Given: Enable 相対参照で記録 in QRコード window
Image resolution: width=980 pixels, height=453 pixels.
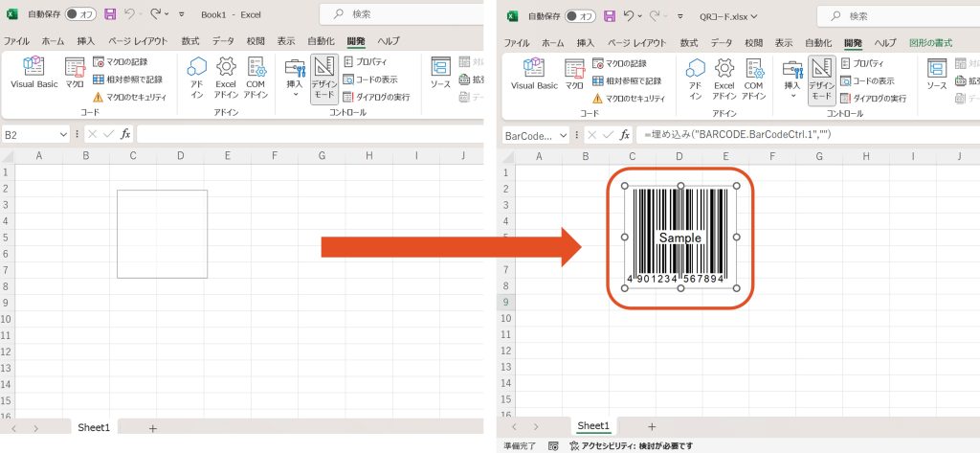Looking at the screenshot, I should pyautogui.click(x=628, y=80).
